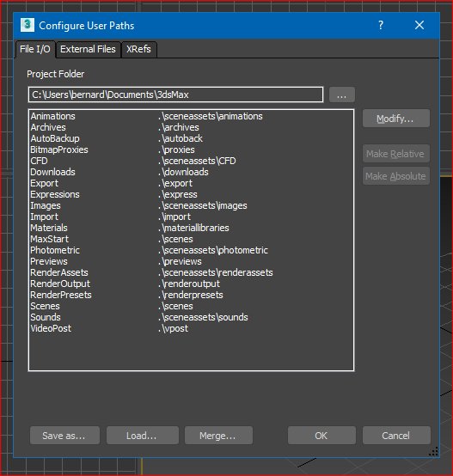This screenshot has height=476, width=453.
Task: Click the 3ds Max app icon in title bar
Action: (x=28, y=25)
